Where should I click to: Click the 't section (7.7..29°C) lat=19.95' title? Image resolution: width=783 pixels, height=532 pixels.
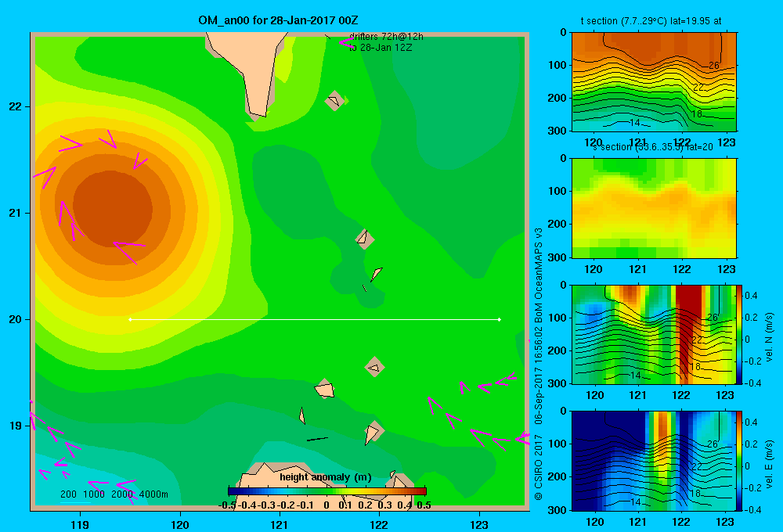tap(651, 21)
